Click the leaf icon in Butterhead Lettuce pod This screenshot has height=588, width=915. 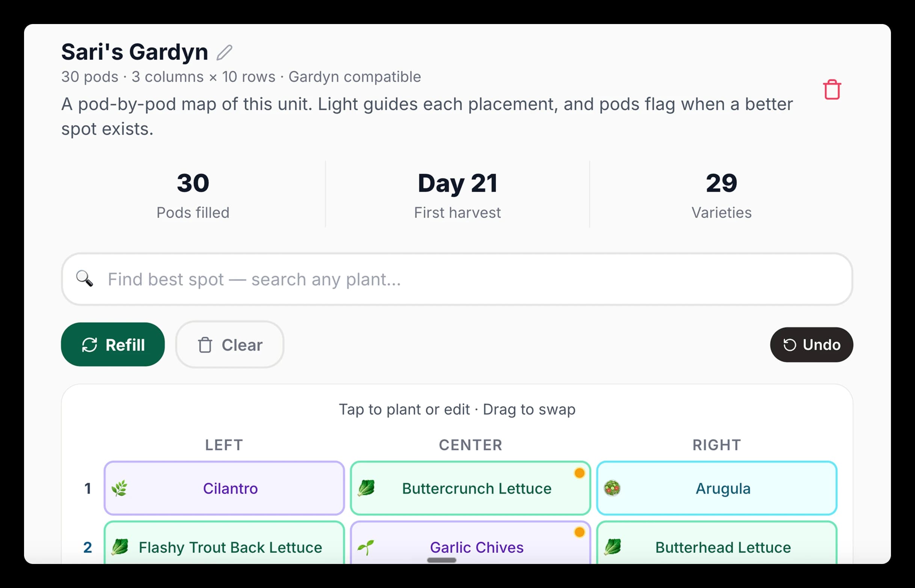click(x=612, y=547)
